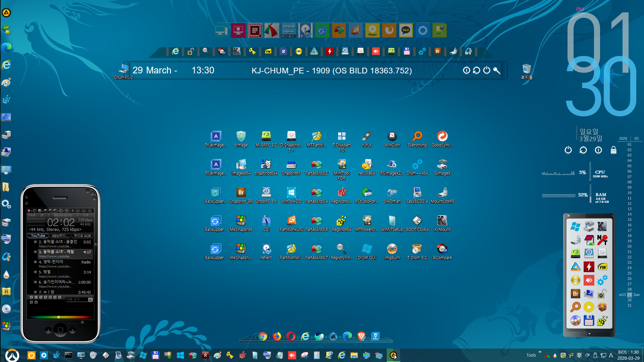The image size is (644, 362).
Task: Expand the launcher panel's bottom arrow
Action: pos(589,334)
